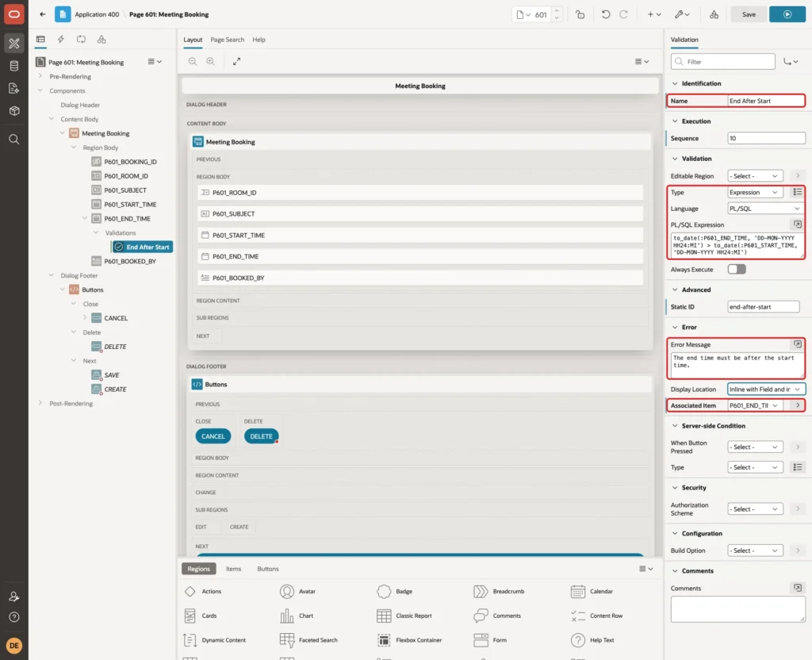The width and height of the screenshot is (812, 660).
Task: Open the Build Option dropdown
Action: point(755,551)
